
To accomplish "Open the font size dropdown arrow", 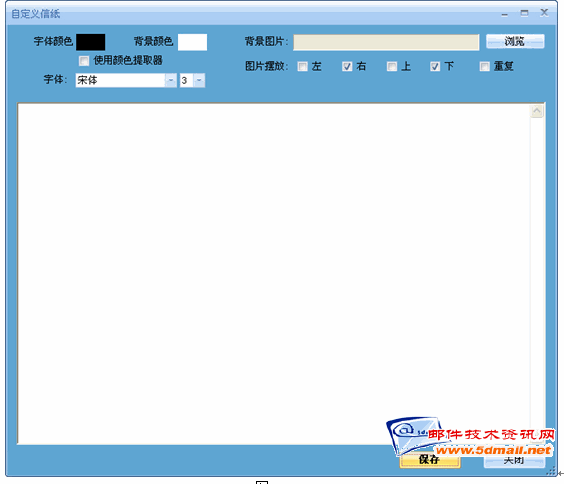I will click(x=199, y=80).
